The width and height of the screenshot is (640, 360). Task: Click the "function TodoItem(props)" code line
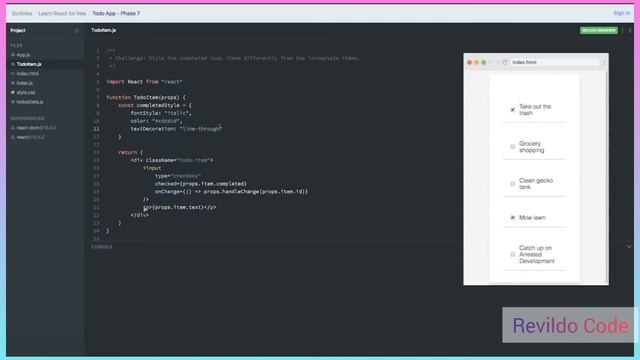[x=146, y=98]
